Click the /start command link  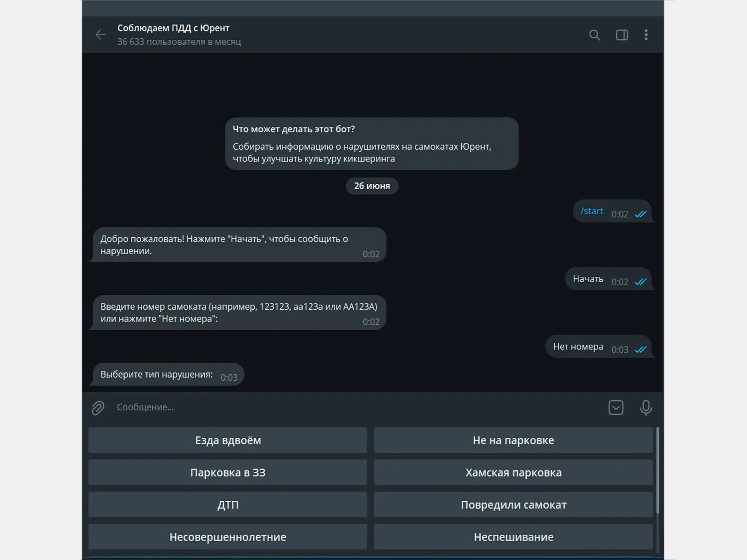(x=592, y=211)
